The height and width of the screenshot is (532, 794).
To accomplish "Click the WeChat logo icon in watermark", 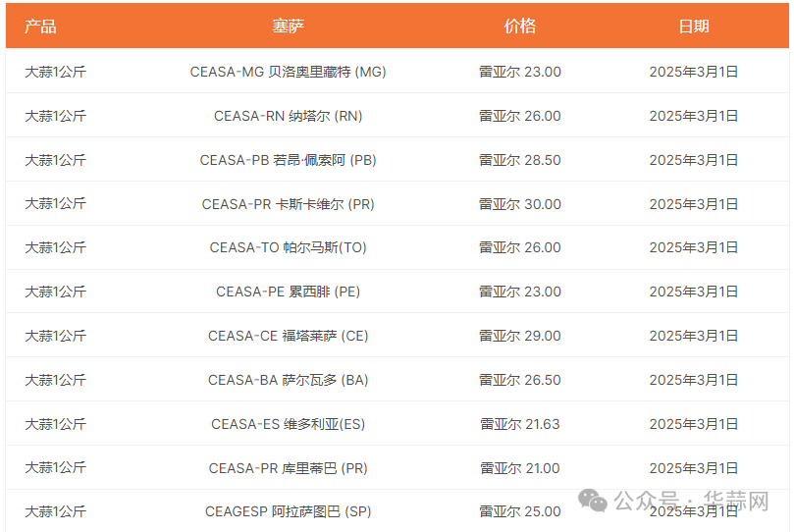I will (x=593, y=501).
